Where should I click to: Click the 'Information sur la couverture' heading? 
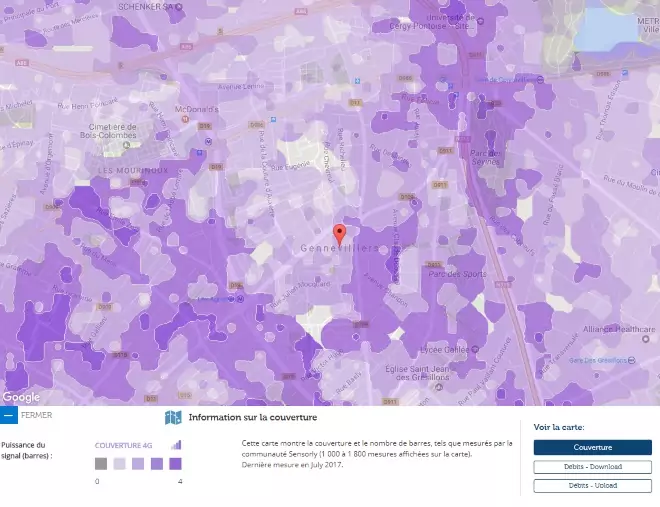(253, 417)
